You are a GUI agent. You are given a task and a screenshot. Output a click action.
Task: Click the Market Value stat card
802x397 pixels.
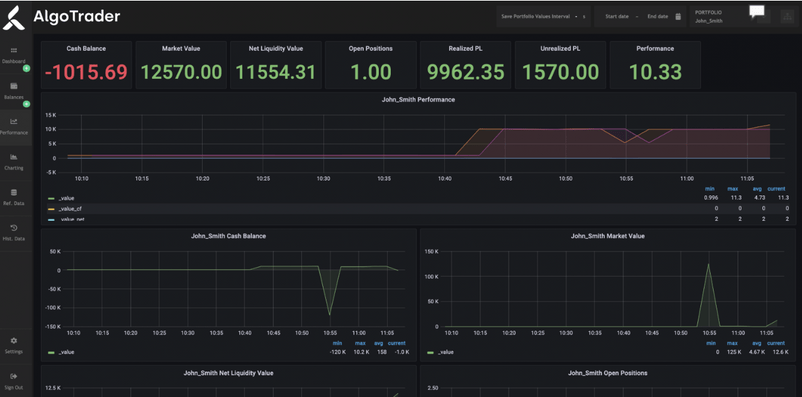(181, 65)
